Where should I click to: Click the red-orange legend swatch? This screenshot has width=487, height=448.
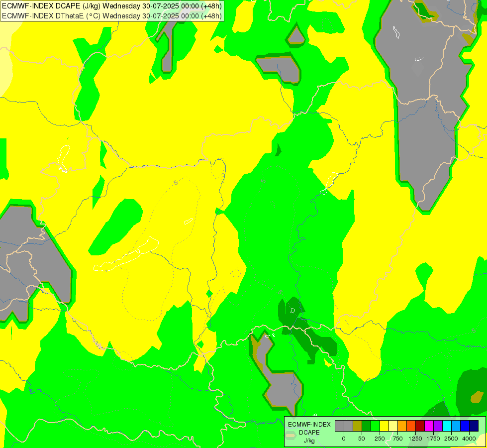point(411,426)
